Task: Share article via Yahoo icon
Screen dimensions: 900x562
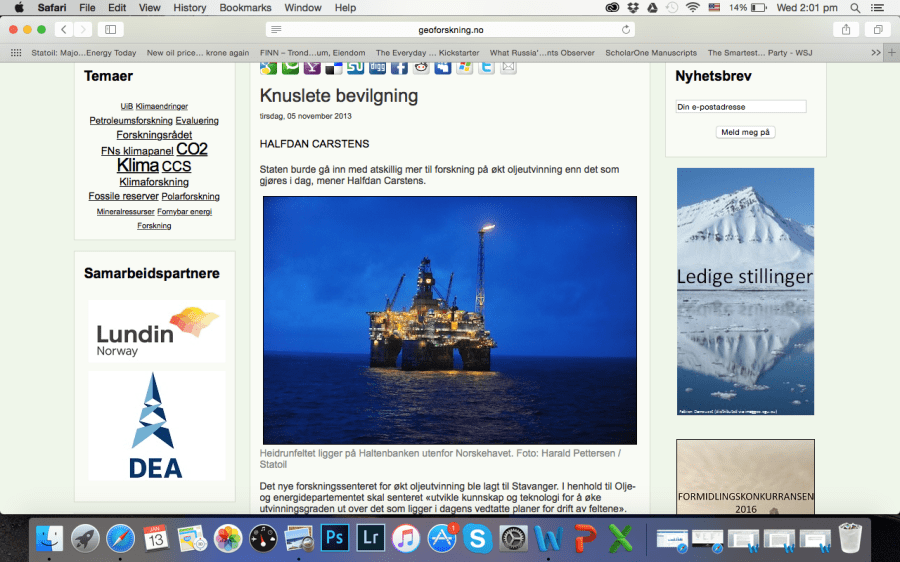Action: point(312,68)
